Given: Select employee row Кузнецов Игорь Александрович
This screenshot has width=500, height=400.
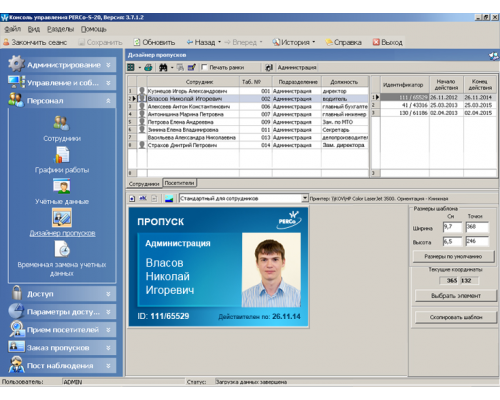Looking at the screenshot, I should pyautogui.click(x=248, y=91).
